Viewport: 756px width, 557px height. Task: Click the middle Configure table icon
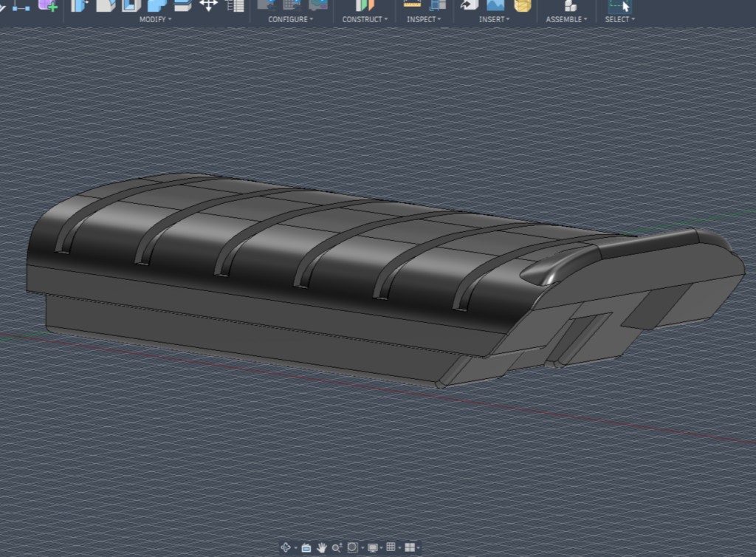pos(292,5)
